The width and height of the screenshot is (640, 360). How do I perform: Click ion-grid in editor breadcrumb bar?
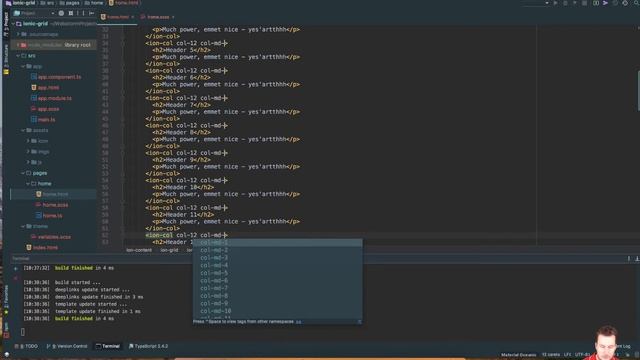click(169, 250)
